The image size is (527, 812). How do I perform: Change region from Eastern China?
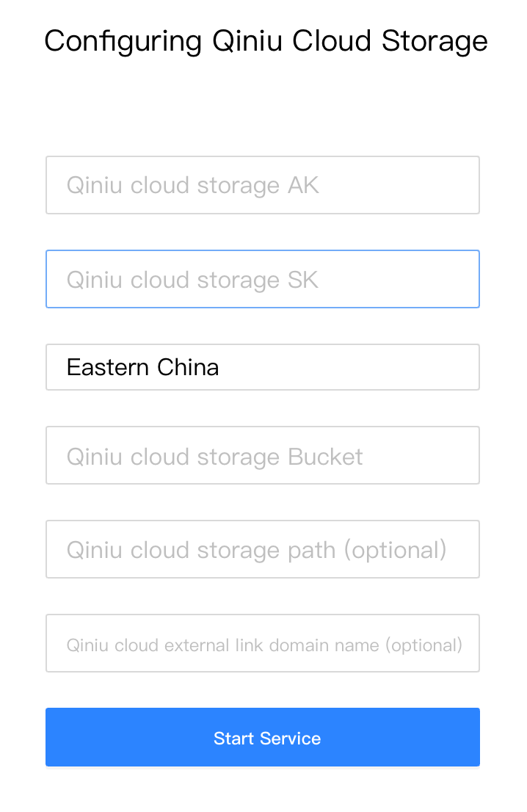(262, 367)
